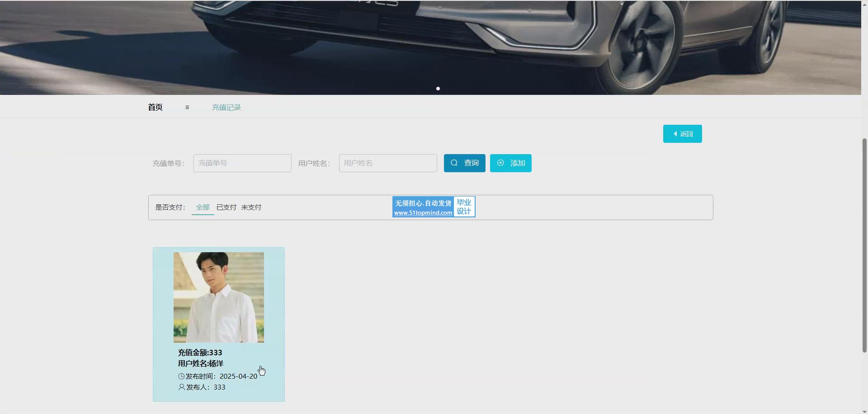The image size is (868, 414).
Task: Go to 首页 in the breadcrumb
Action: coord(155,107)
